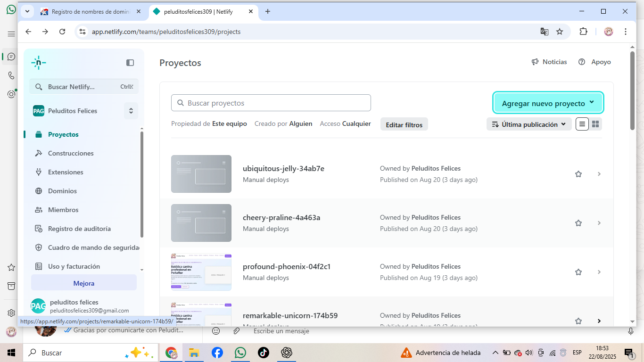This screenshot has width=644, height=362.
Task: Click the WhatsApp attach paperclip icon
Action: coord(237,331)
